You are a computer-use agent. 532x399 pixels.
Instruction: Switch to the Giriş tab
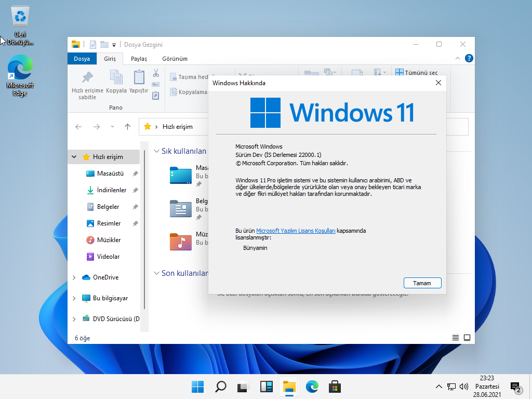coord(110,59)
